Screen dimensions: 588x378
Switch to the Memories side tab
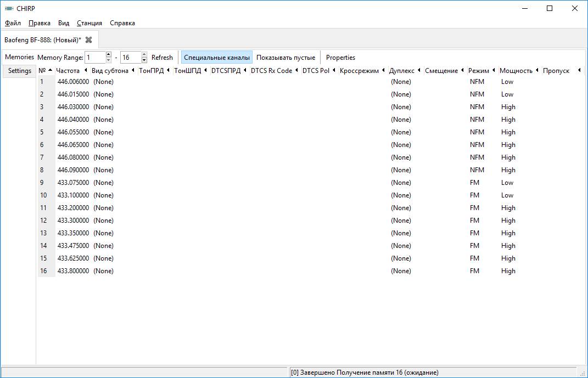point(20,57)
